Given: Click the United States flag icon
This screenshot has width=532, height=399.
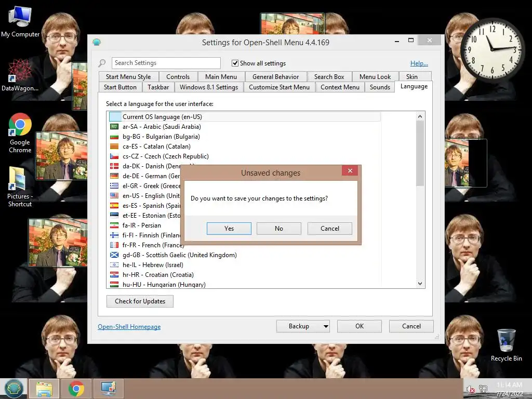Looking at the screenshot, I should pyautogui.click(x=114, y=195).
